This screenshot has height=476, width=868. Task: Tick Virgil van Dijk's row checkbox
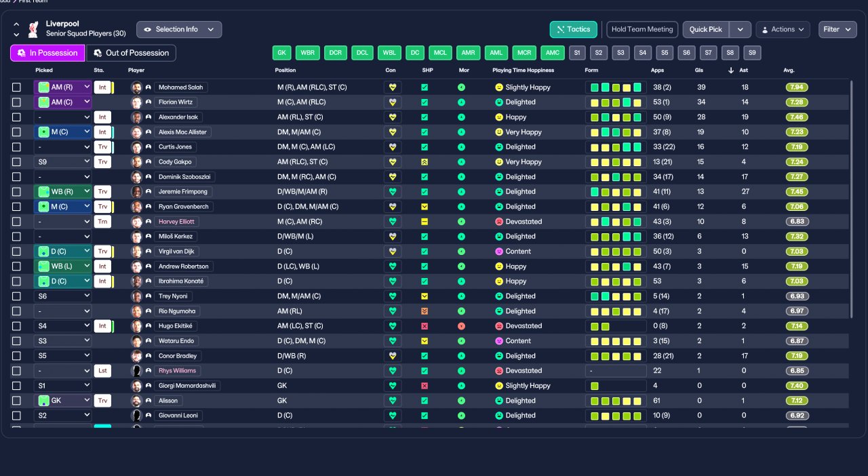[16, 252]
